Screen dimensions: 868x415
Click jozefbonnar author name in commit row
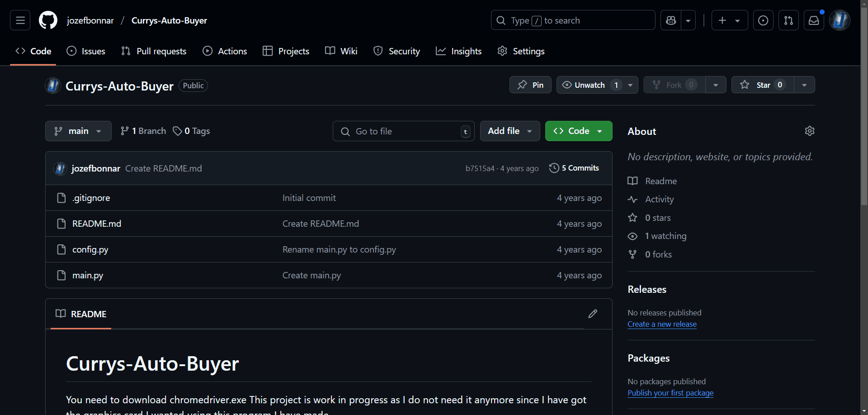(x=96, y=168)
